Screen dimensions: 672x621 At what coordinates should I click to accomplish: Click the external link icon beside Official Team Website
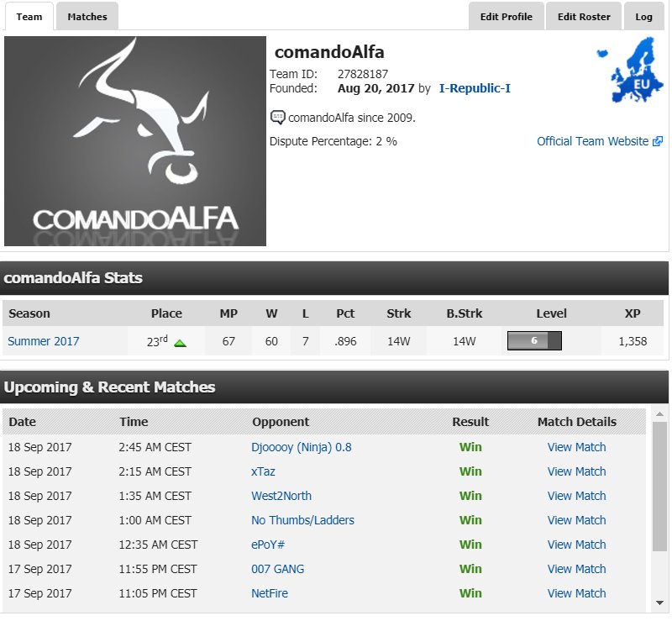658,141
